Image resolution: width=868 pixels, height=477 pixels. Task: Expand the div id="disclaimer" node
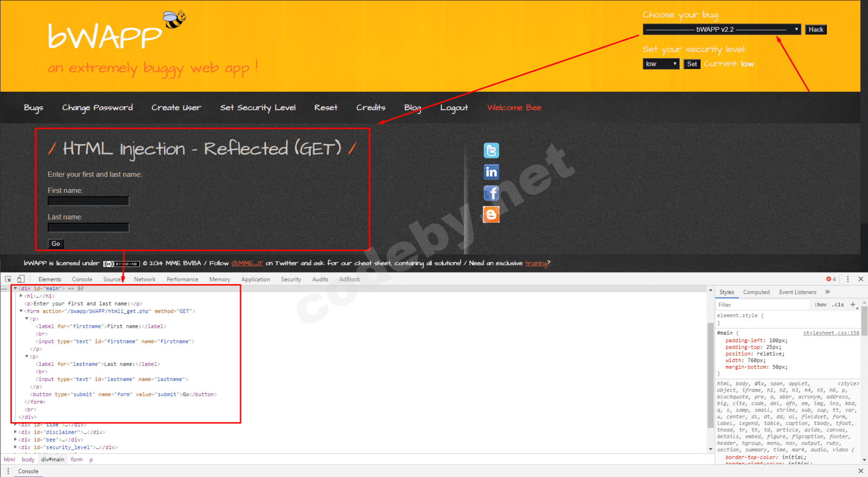click(x=16, y=432)
